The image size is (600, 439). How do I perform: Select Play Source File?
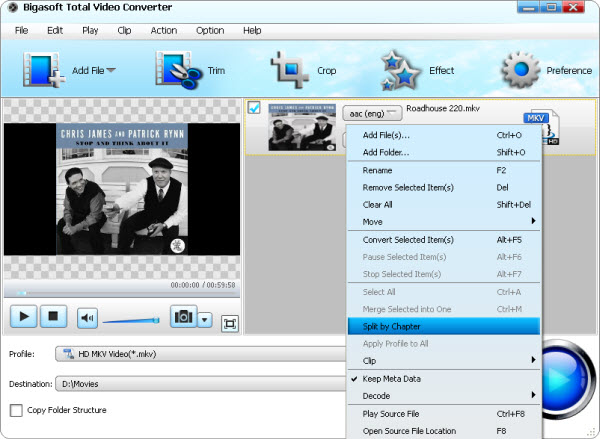443,414
